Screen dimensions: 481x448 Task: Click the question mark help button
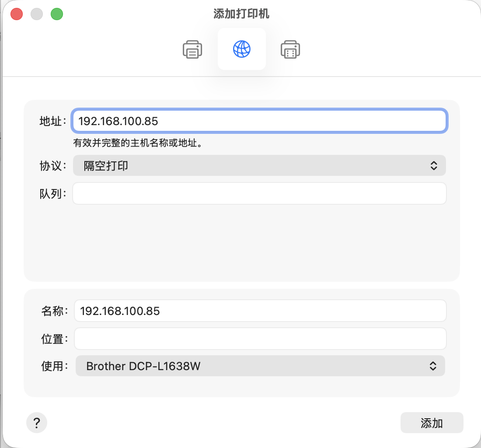(37, 423)
